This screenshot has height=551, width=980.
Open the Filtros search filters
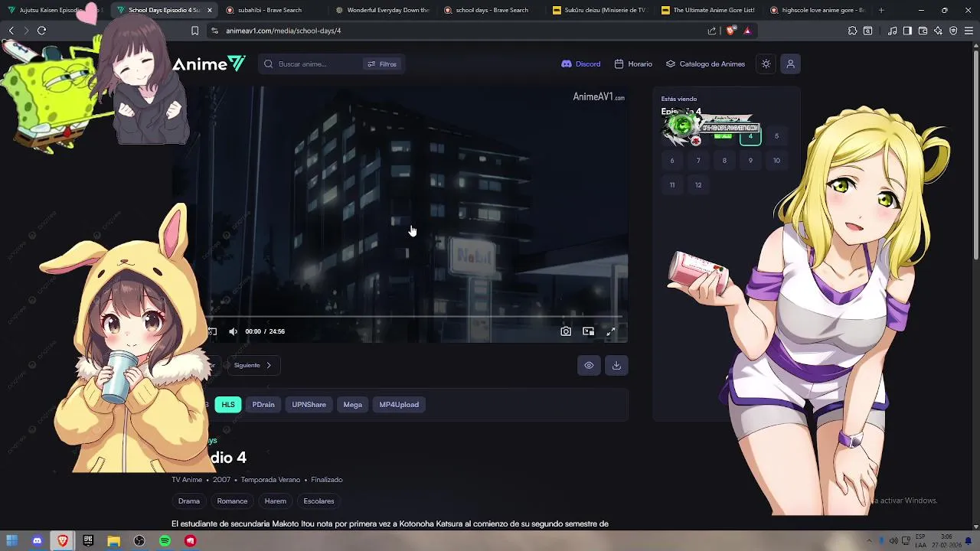click(x=382, y=64)
